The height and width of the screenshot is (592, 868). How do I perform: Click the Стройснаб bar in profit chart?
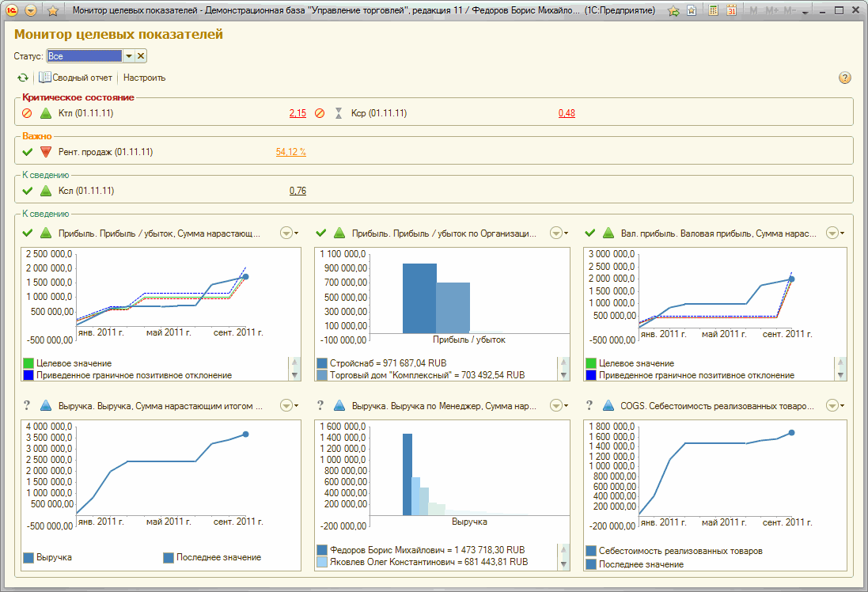coord(419,298)
